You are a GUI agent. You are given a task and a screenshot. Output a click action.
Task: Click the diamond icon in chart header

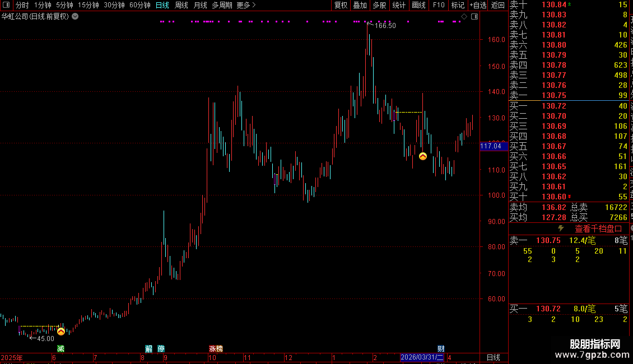click(x=464, y=17)
